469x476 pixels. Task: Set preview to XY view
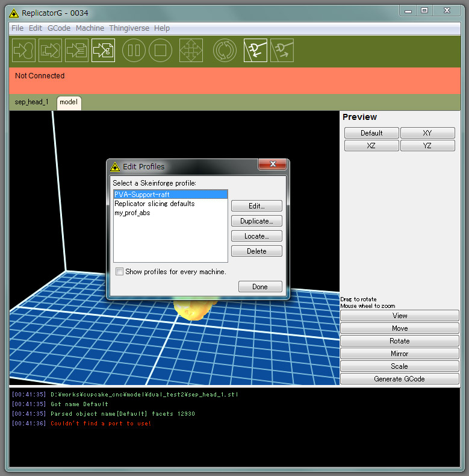pyautogui.click(x=427, y=133)
